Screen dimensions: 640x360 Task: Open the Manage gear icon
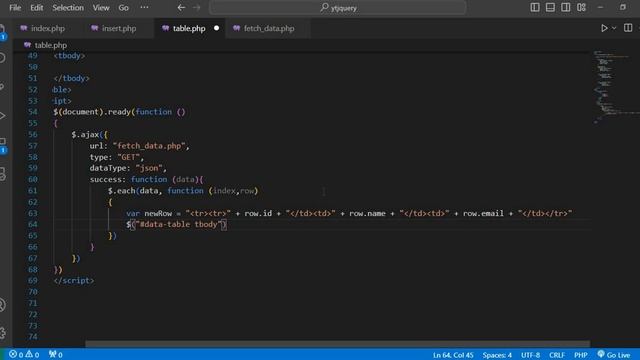pyautogui.click(x=2, y=332)
